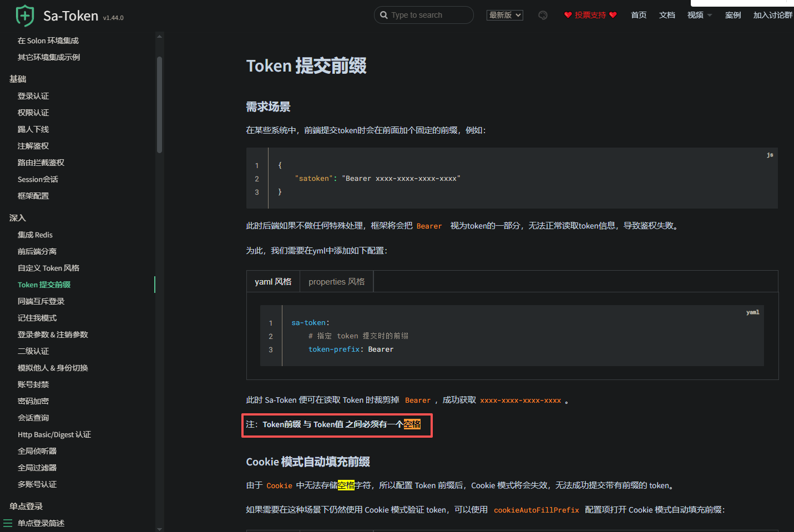This screenshot has height=532, width=794.
Task: Open sidebar item 其它环境集成示例
Action: click(49, 57)
